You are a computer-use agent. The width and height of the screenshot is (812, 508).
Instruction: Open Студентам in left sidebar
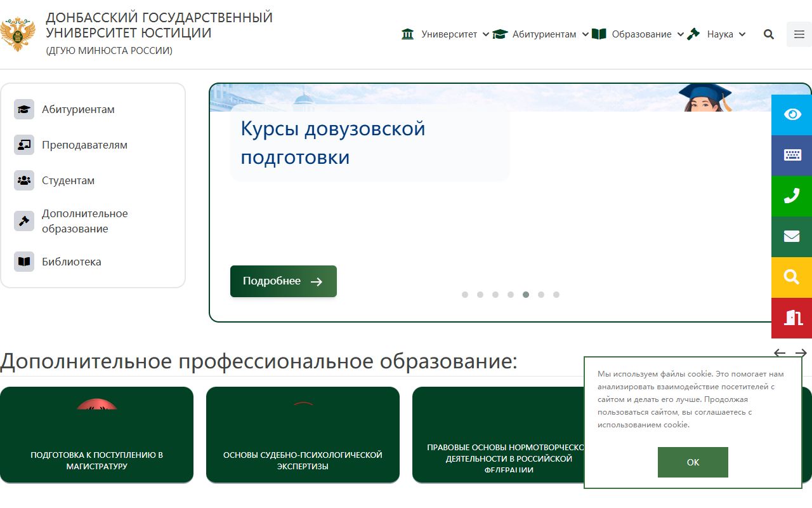(68, 180)
